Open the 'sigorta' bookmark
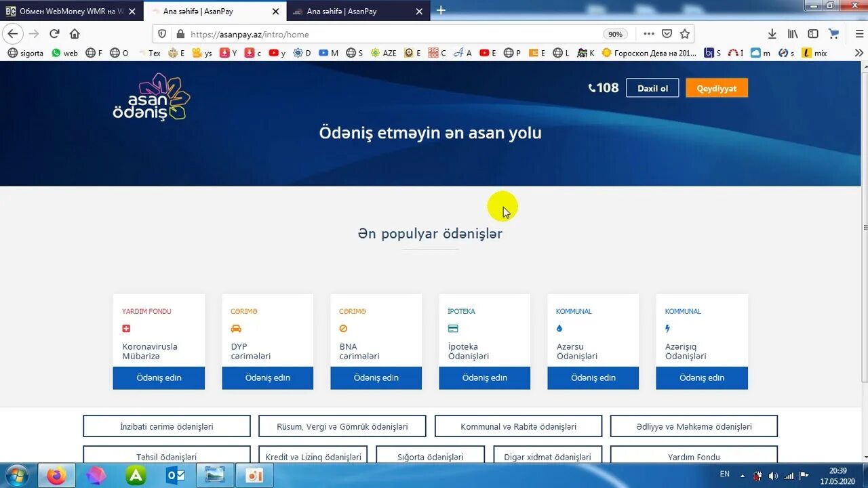 [25, 53]
